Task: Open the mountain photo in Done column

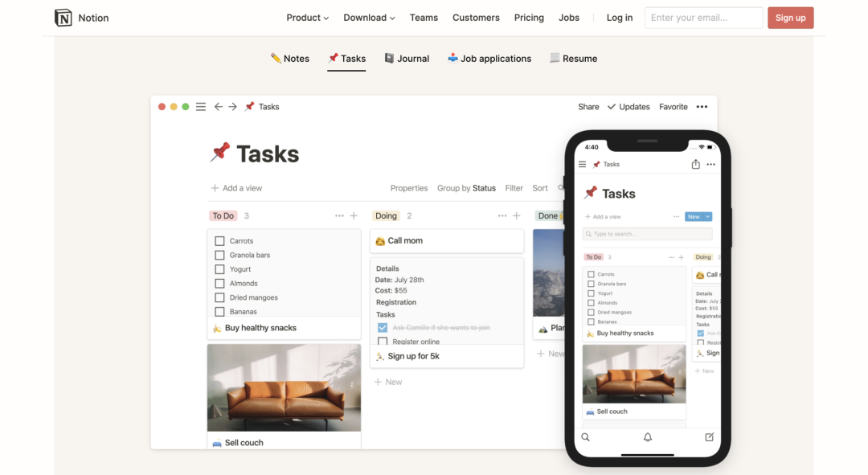Action: (x=549, y=273)
